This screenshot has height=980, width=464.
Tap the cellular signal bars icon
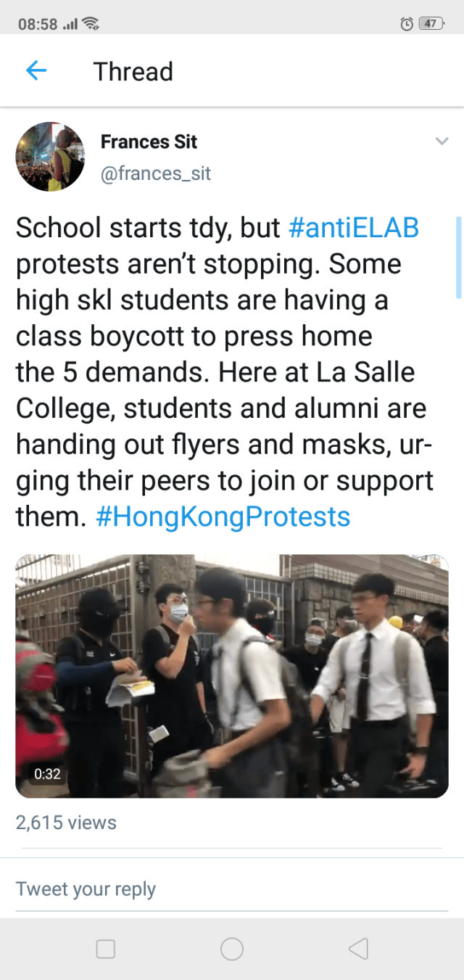click(70, 24)
